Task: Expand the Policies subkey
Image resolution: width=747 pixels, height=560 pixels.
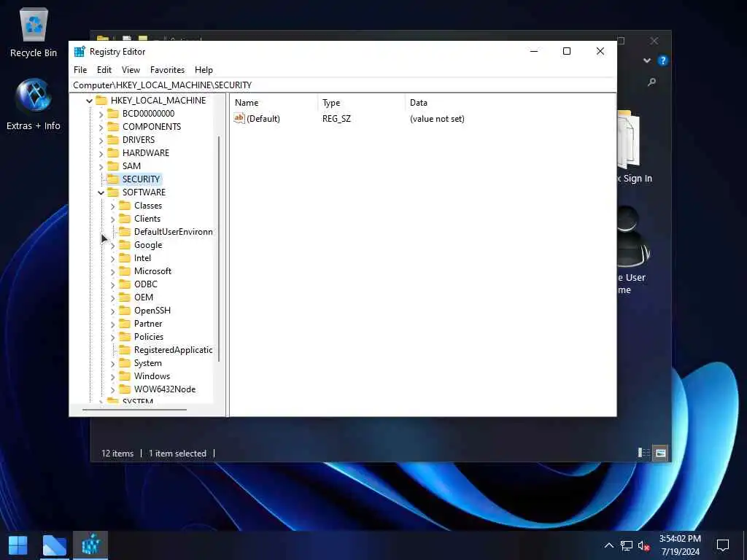Action: coord(112,338)
